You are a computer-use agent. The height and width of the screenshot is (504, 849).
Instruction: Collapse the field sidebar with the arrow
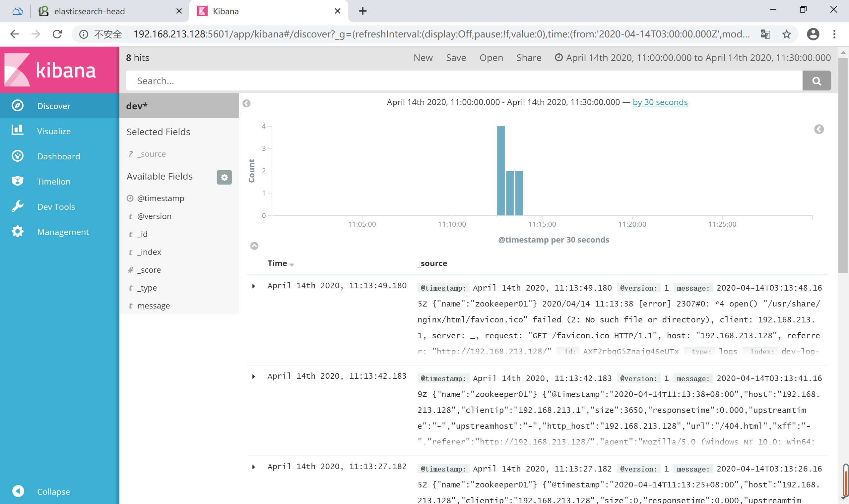coord(246,103)
